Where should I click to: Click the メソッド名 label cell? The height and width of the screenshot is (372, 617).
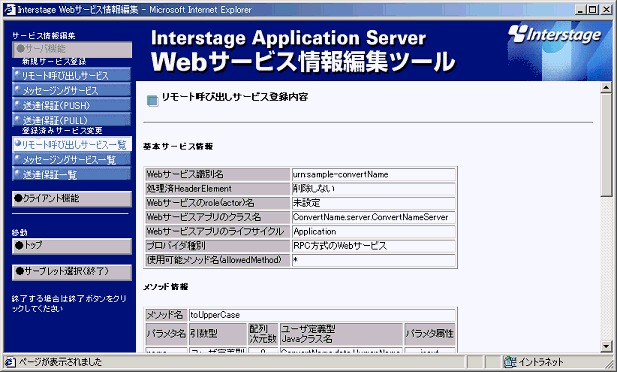(166, 315)
